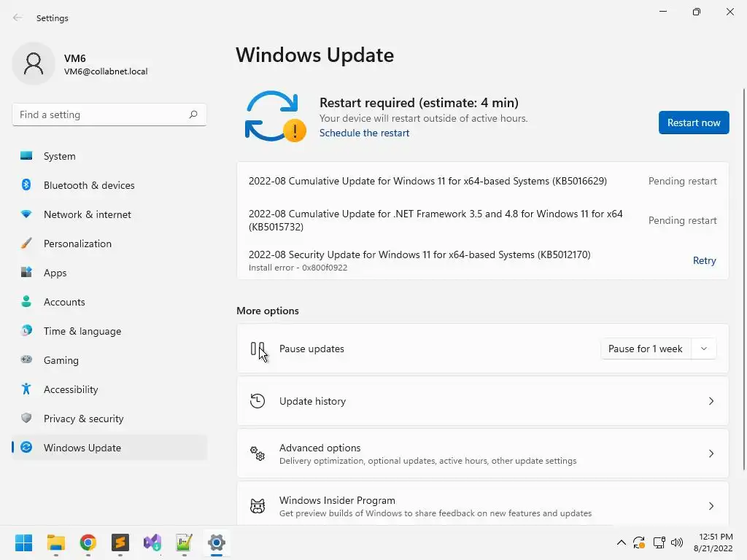Click the Update history clock icon
The width and height of the screenshot is (747, 560).
tap(258, 401)
